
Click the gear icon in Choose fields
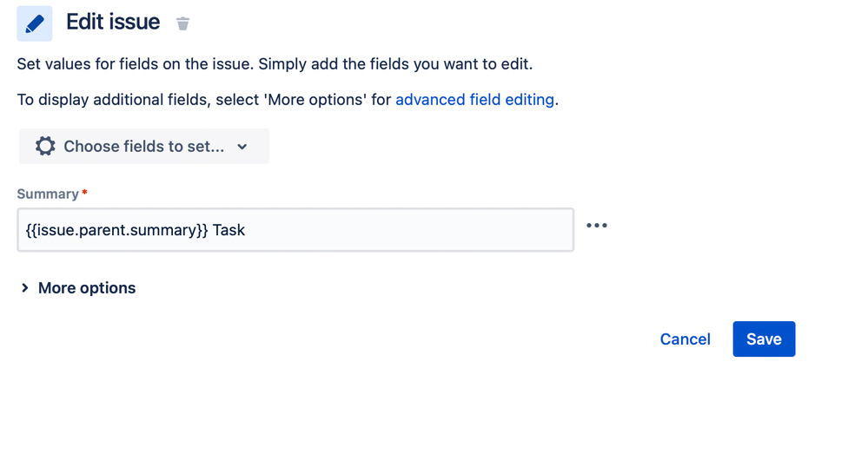(x=45, y=147)
